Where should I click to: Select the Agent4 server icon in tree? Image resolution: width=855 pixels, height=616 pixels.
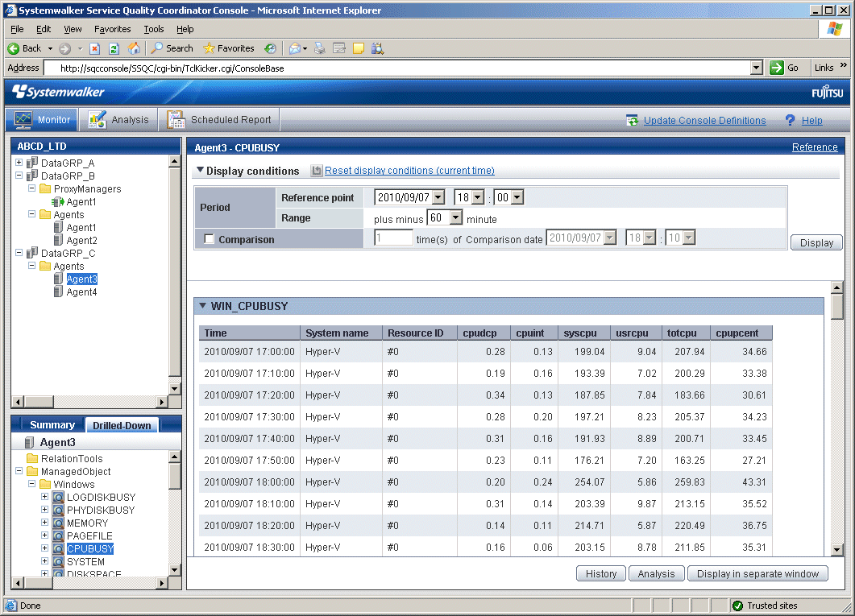click(58, 292)
